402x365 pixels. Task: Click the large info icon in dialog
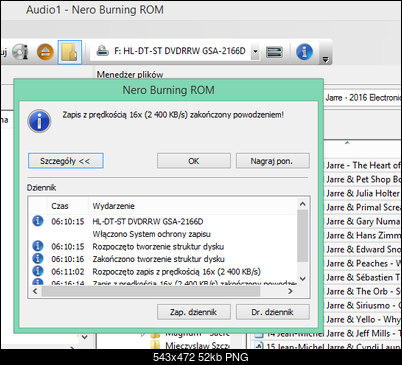39,121
